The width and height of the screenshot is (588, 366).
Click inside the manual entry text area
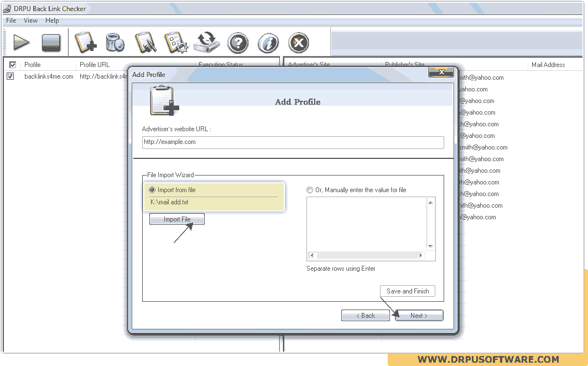coord(366,224)
